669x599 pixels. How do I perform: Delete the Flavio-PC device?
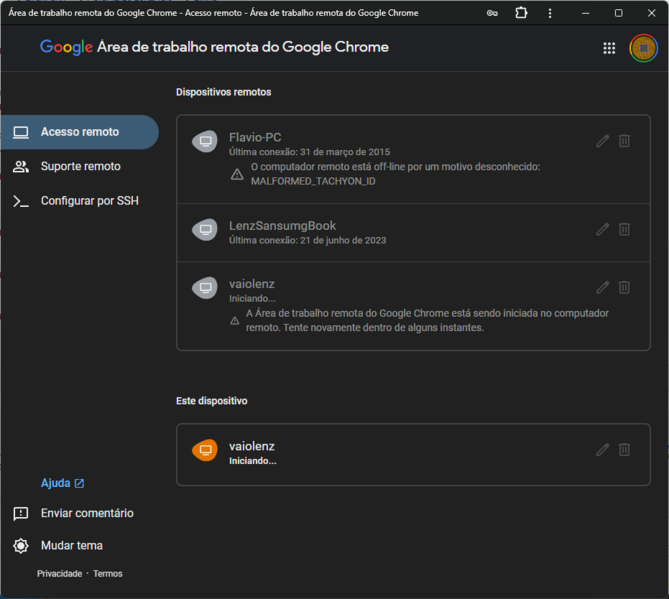click(x=624, y=141)
